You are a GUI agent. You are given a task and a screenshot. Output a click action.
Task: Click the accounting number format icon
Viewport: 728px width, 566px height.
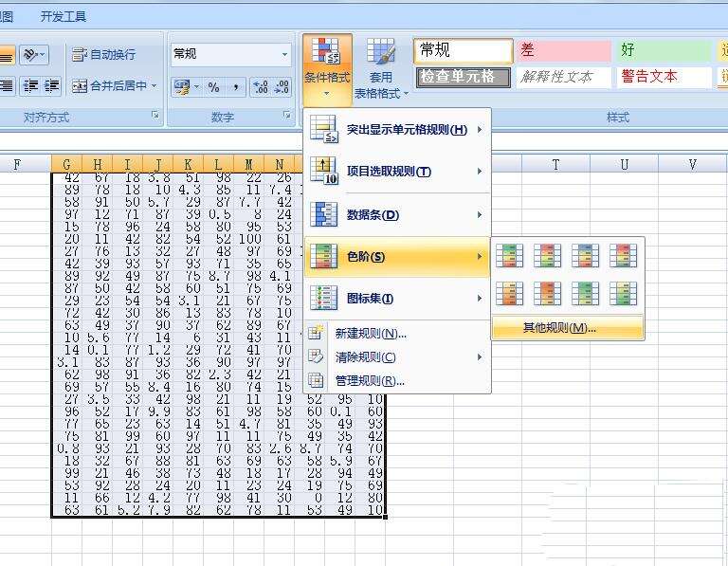(181, 86)
